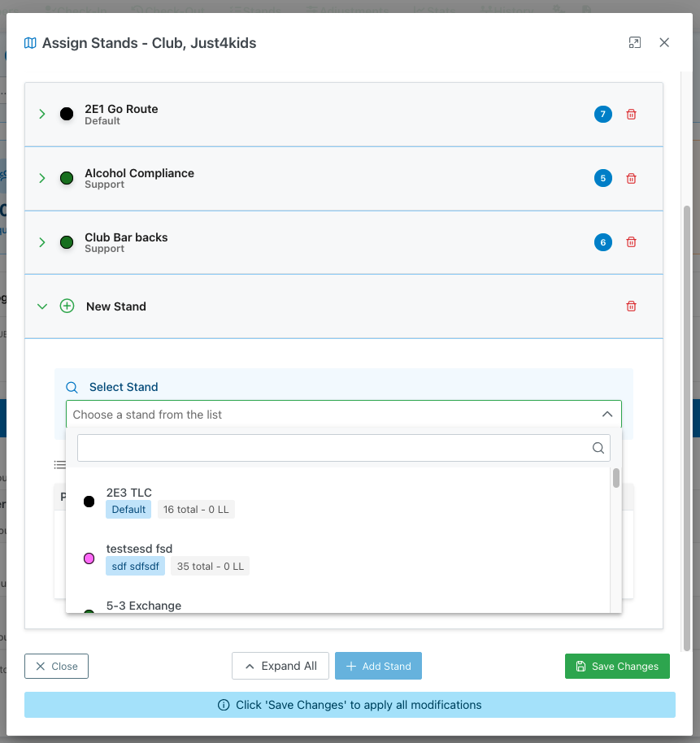Click the 5 badge on Alcohol Compliance
Screen dimensions: 700x743
(x=602, y=178)
